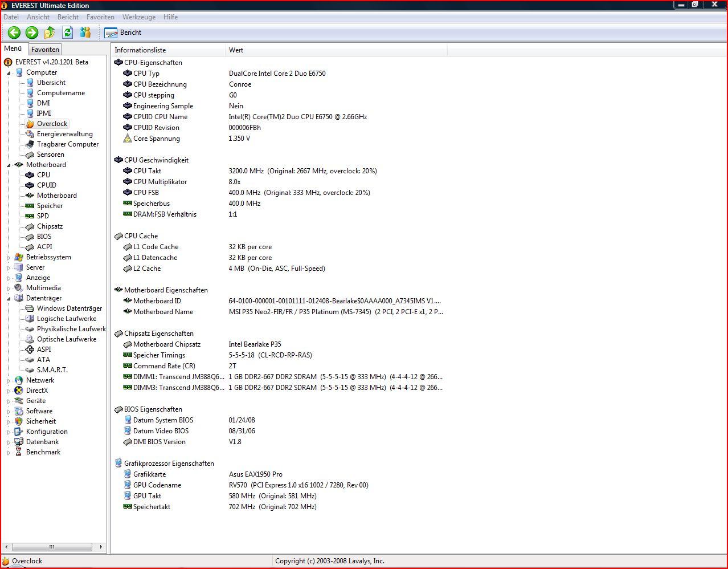728x569 pixels.
Task: Click the Wert column header
Action: coord(336,50)
